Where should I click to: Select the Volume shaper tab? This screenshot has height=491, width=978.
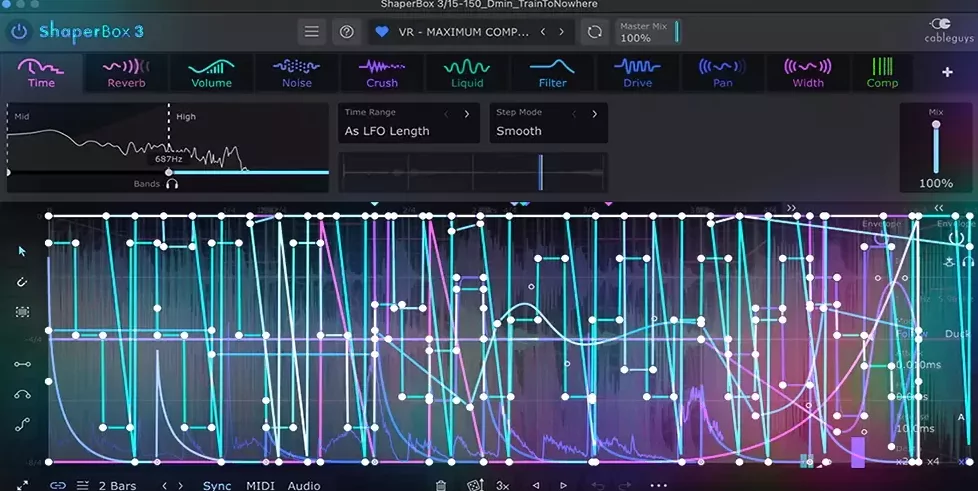point(211,73)
